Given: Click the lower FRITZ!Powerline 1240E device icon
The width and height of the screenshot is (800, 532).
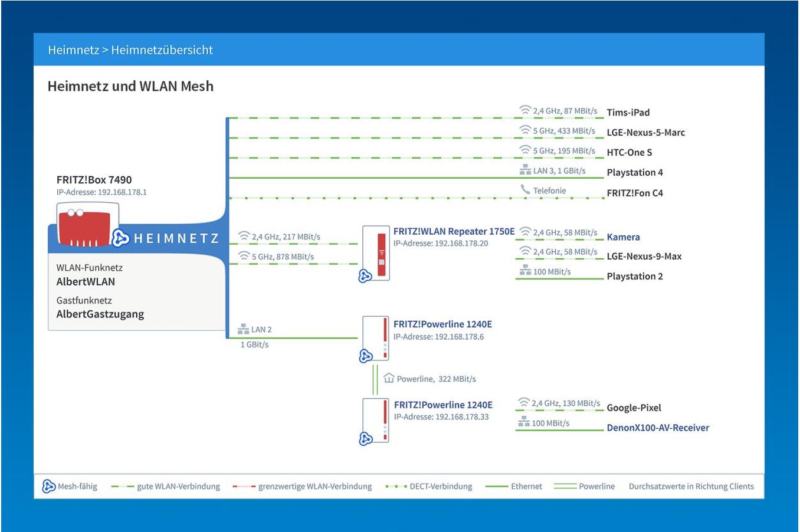Looking at the screenshot, I should coord(376,419).
